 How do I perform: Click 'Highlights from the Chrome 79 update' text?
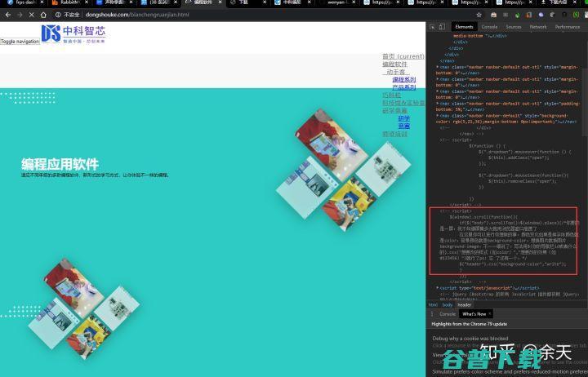tap(469, 324)
